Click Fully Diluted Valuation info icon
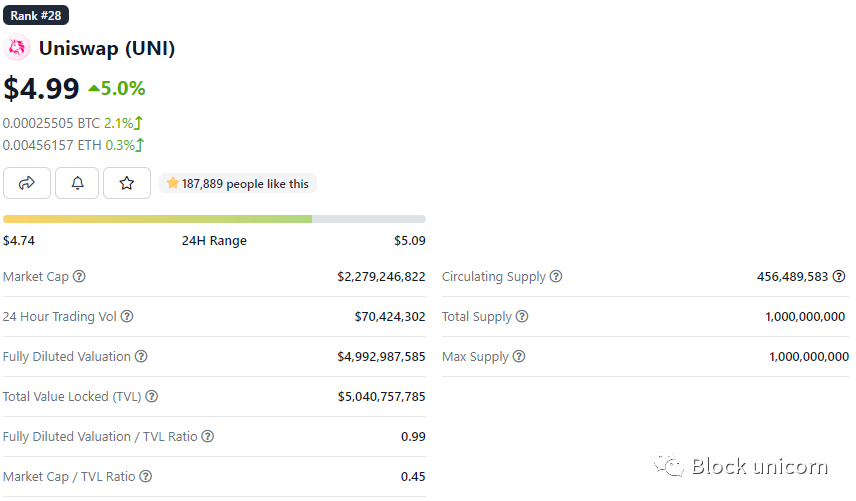The width and height of the screenshot is (856, 501). (x=141, y=357)
